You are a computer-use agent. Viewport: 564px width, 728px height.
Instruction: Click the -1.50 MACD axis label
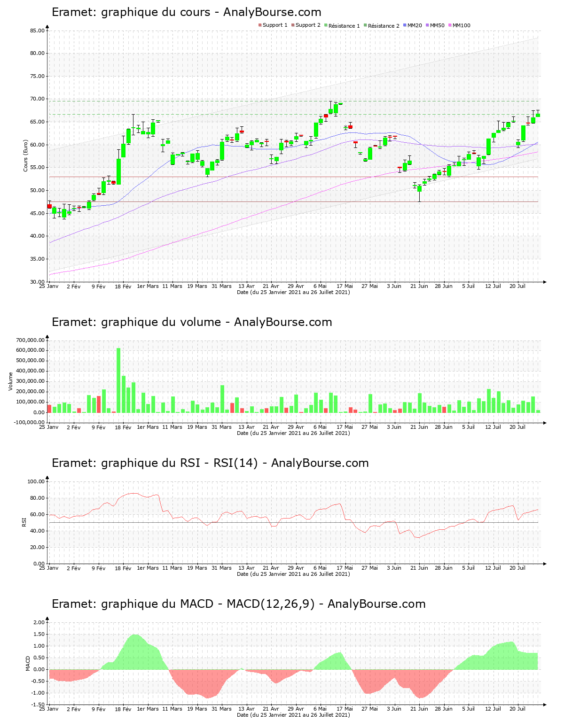[39, 705]
